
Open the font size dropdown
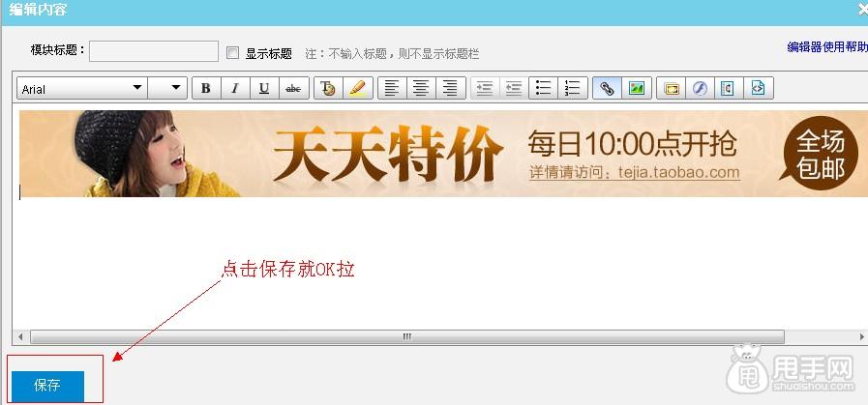[x=167, y=88]
